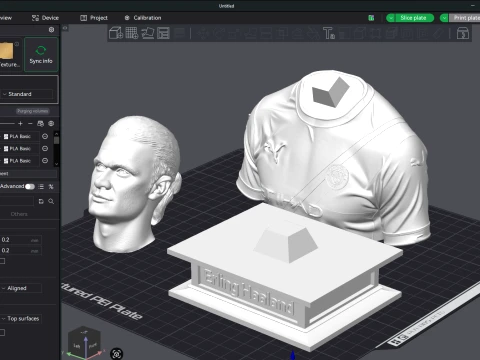Switch to the Calibration tab
The width and height of the screenshot is (480, 360).
point(143,18)
